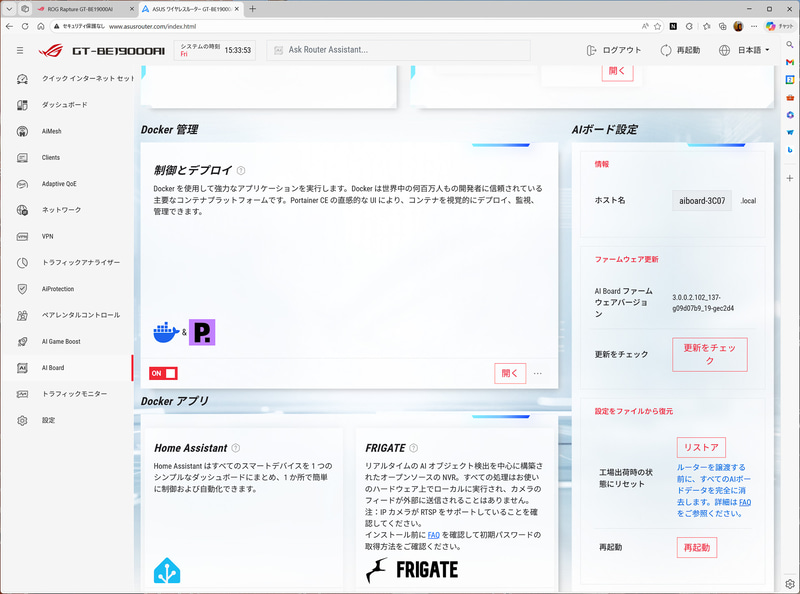The height and width of the screenshot is (594, 800).
Task: Expand the browser tab list chevron
Action: 9,9
